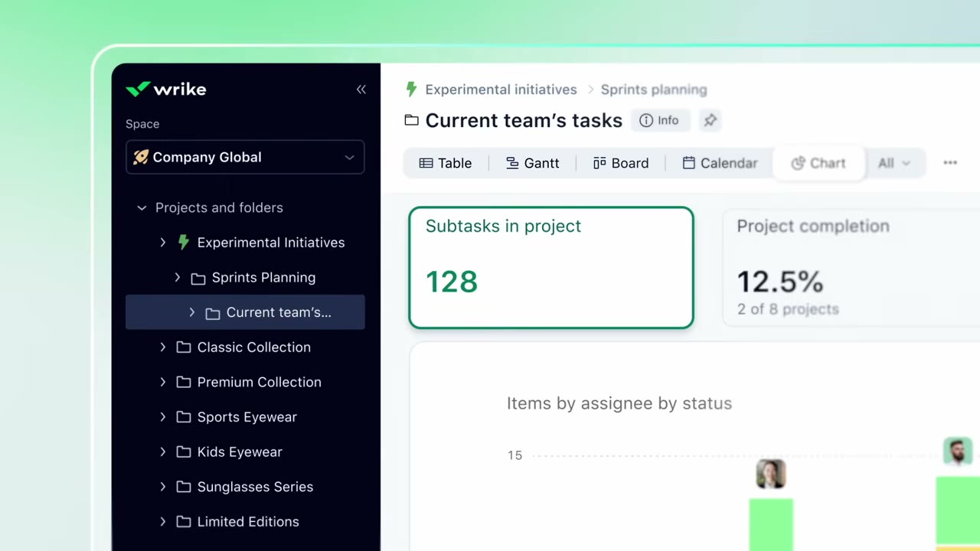Switch to the Gantt view tab
The height and width of the screenshot is (551, 980).
[x=533, y=163]
